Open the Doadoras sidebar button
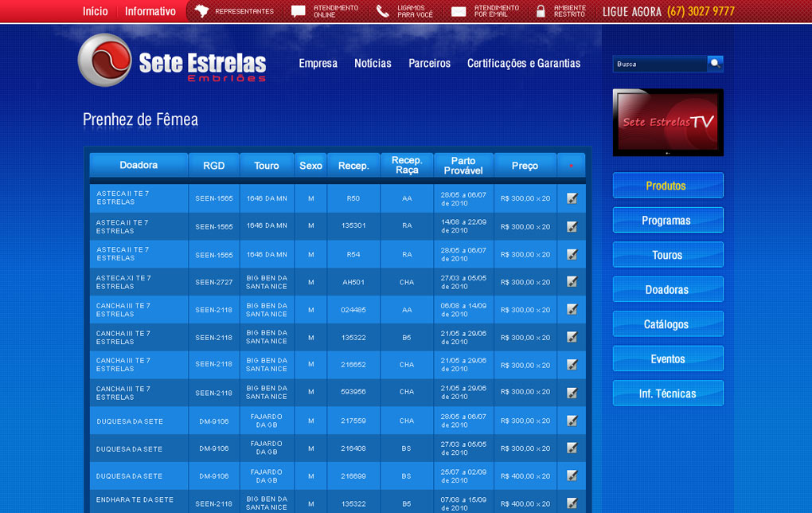 click(668, 290)
